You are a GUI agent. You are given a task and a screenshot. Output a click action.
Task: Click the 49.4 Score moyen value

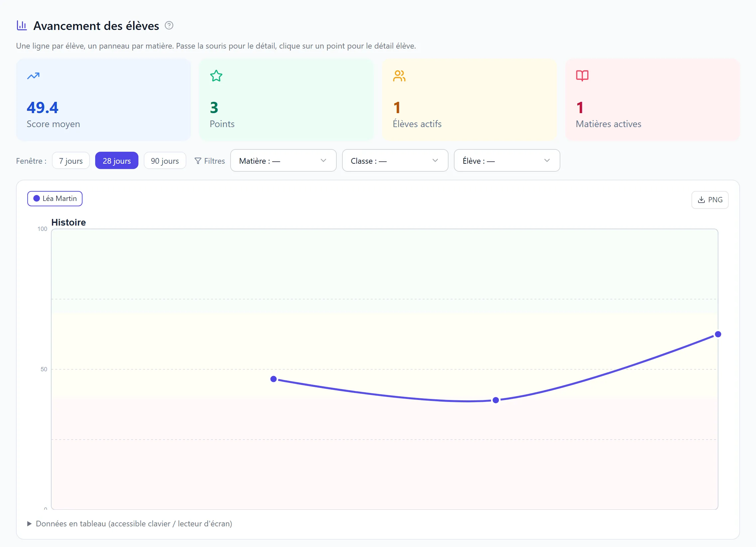tap(42, 107)
